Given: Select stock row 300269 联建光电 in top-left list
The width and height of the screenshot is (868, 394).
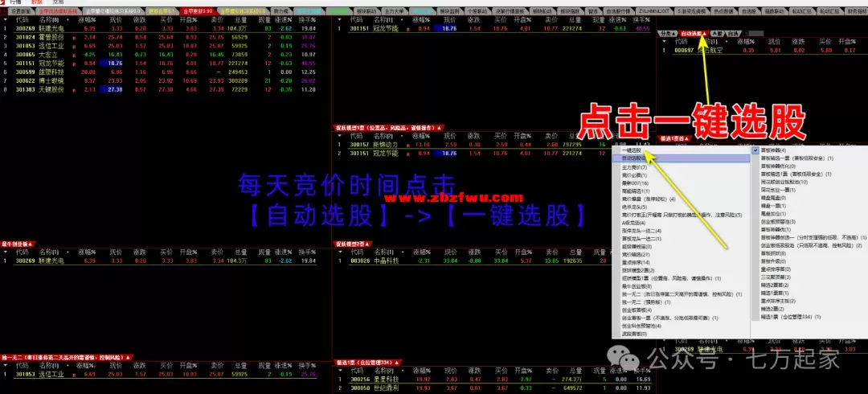Looking at the screenshot, I should pos(158,28).
